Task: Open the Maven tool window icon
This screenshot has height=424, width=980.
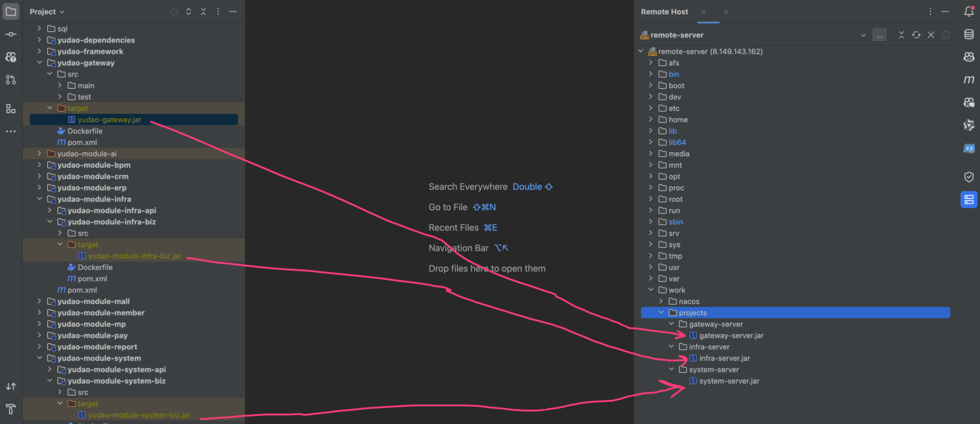Action: point(969,80)
